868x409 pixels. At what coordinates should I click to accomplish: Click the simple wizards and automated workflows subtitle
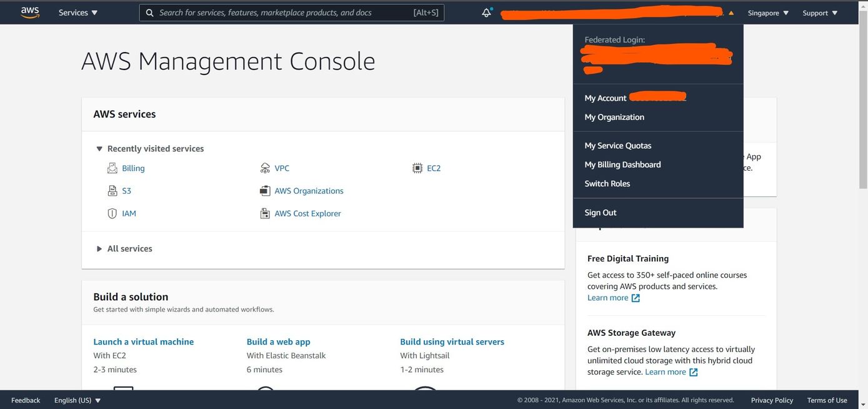coord(184,310)
